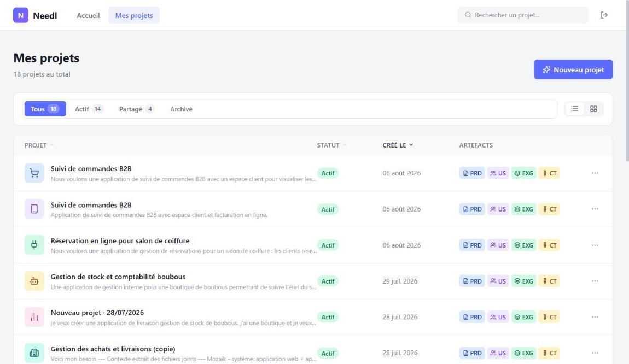Click the Gestion de stock boubous briefcase icon
Screen dimensions: 629x364
coord(34,281)
